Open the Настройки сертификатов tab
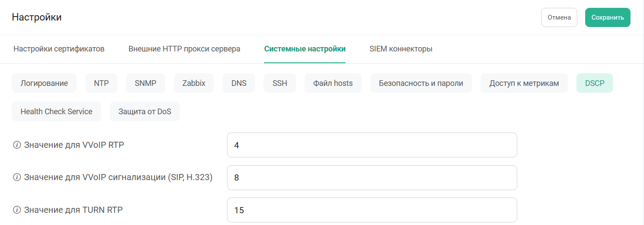 pyautogui.click(x=59, y=49)
